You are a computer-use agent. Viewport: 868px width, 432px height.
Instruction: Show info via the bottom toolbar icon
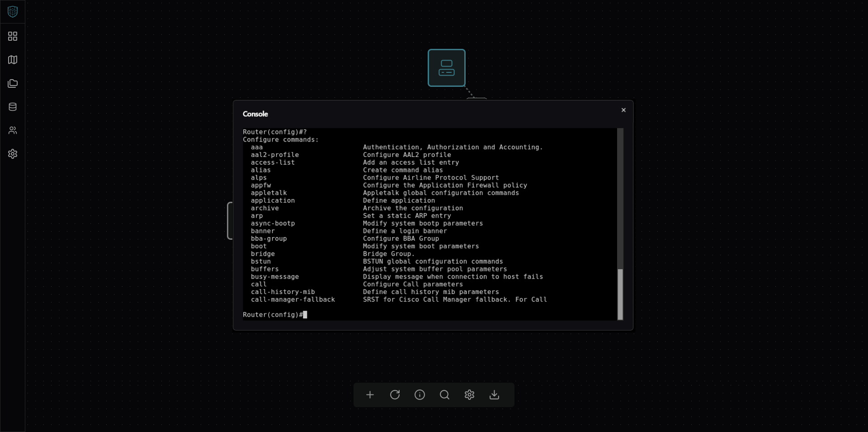[x=420, y=395]
